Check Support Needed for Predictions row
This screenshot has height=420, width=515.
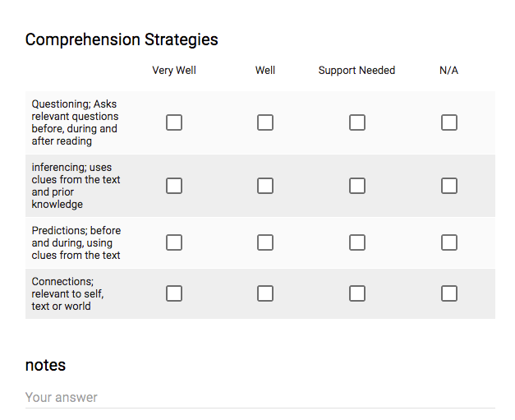click(357, 242)
